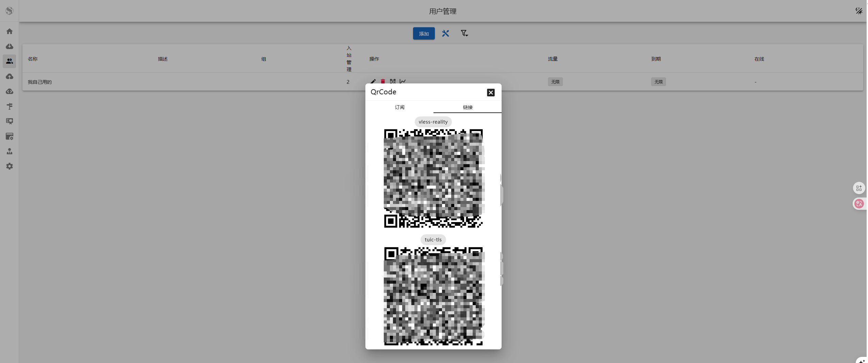Open the admin person sidebar icon

pyautogui.click(x=10, y=151)
